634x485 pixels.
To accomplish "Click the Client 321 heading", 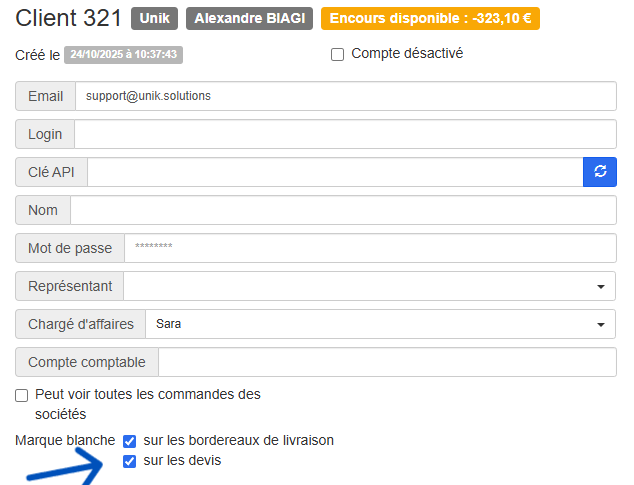I will [69, 18].
